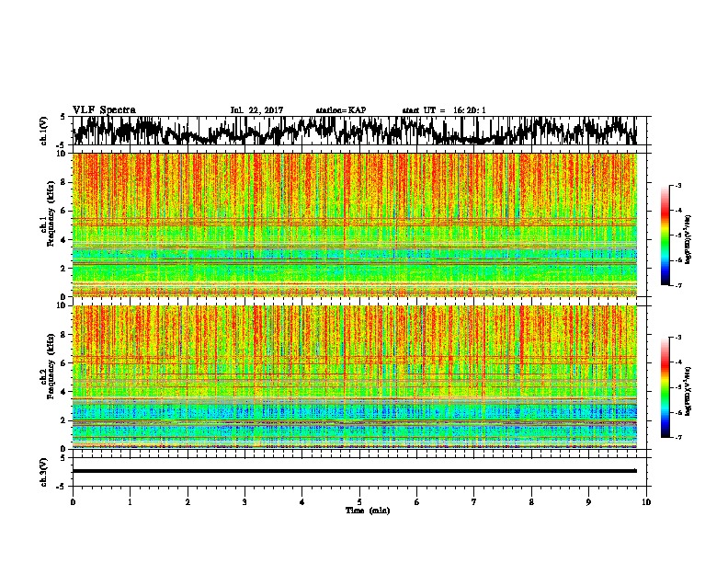Click the "VLF Spectra" plot title
The height and width of the screenshot is (563, 728).
(x=104, y=110)
